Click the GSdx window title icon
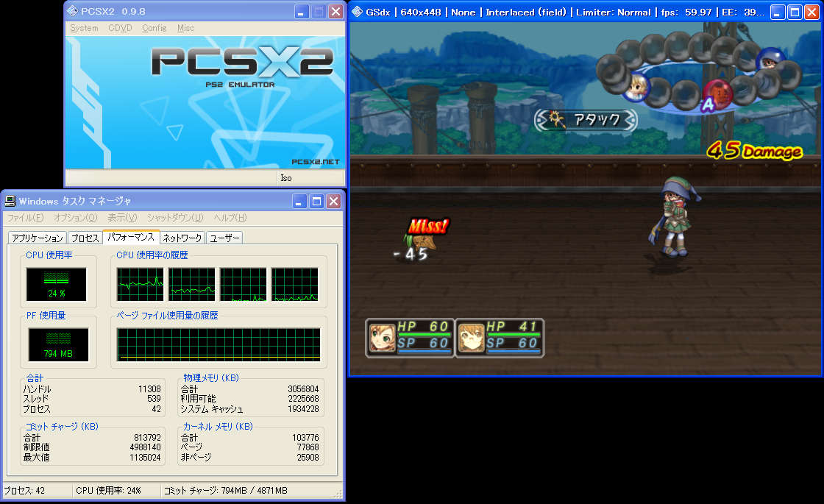 click(358, 12)
